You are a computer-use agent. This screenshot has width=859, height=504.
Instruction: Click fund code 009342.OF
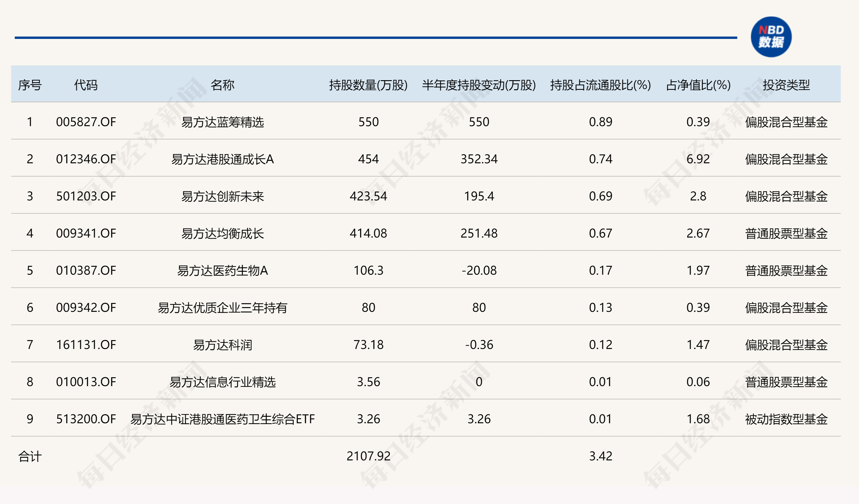86,307
